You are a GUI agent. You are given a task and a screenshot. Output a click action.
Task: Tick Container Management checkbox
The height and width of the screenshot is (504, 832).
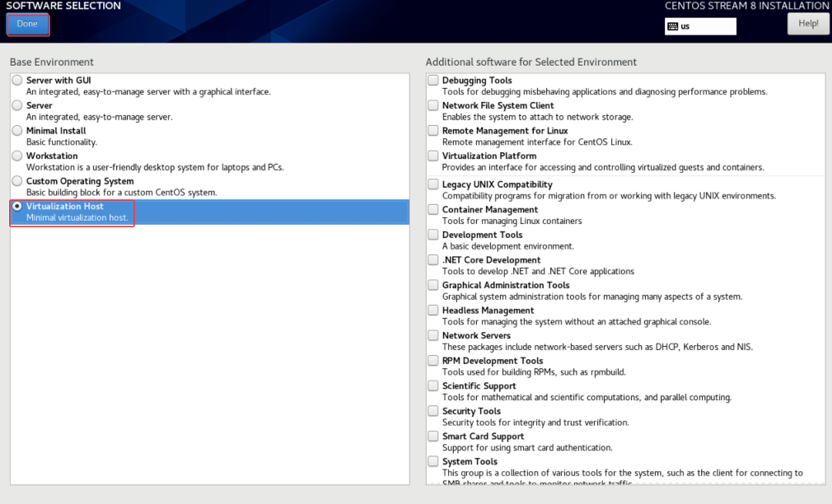433,209
